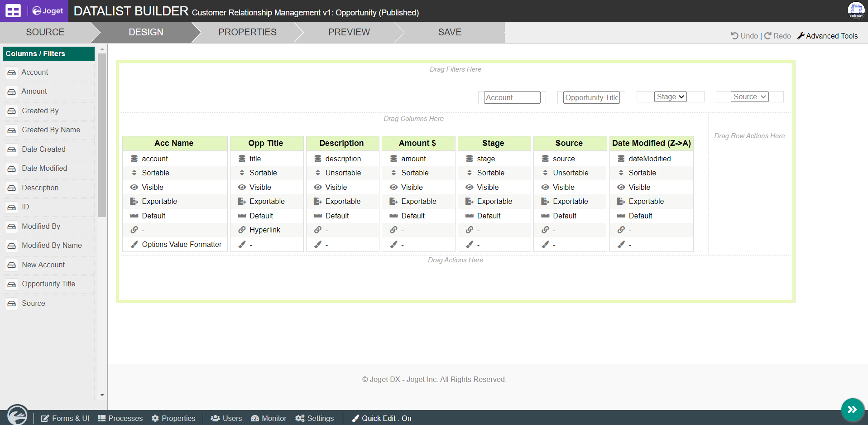Click inside the Account filter field
The height and width of the screenshot is (425, 868).
pyautogui.click(x=512, y=97)
